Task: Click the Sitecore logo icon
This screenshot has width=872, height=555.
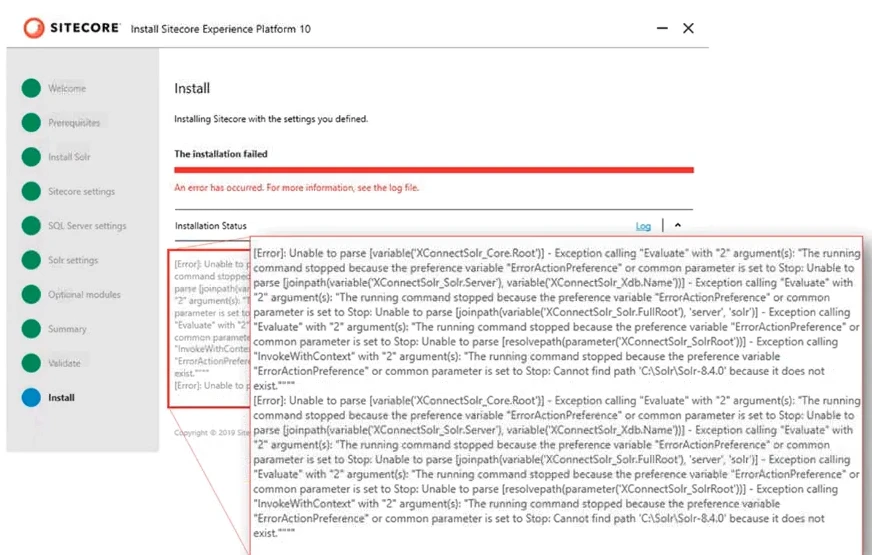Action: (x=33, y=28)
